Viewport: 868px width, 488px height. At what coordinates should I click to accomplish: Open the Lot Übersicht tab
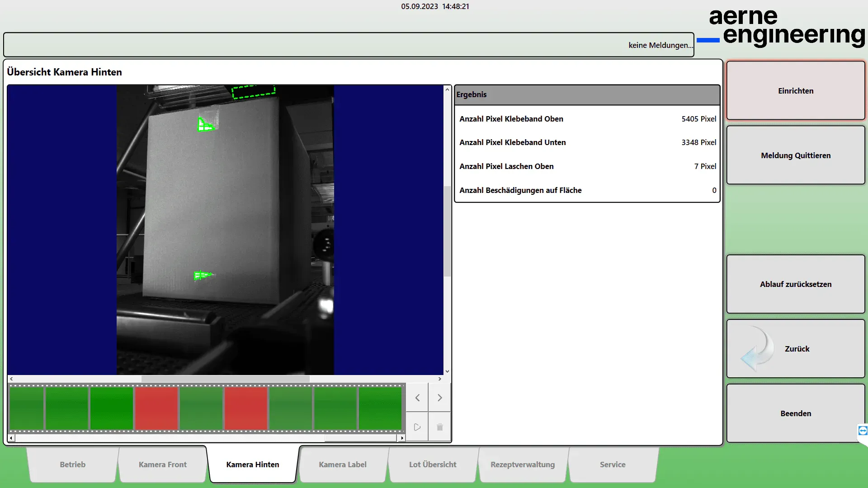(433, 465)
